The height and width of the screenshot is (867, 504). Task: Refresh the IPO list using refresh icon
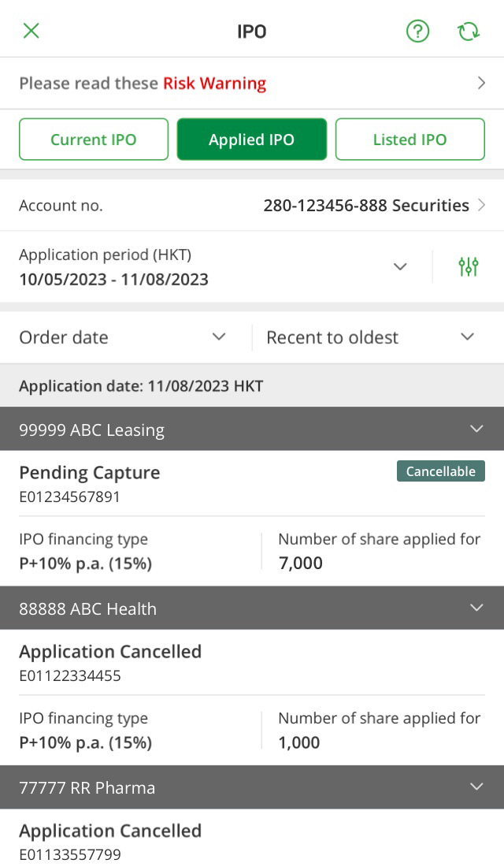[469, 31]
